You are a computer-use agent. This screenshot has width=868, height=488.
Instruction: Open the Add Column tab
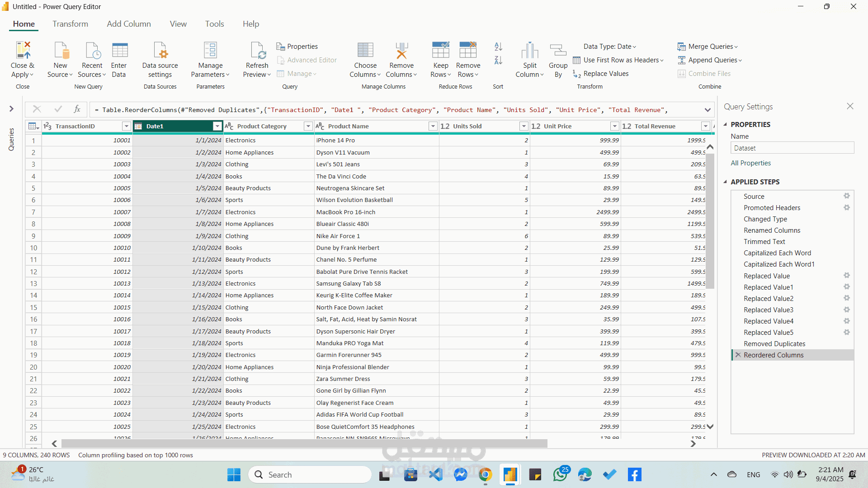pyautogui.click(x=129, y=24)
